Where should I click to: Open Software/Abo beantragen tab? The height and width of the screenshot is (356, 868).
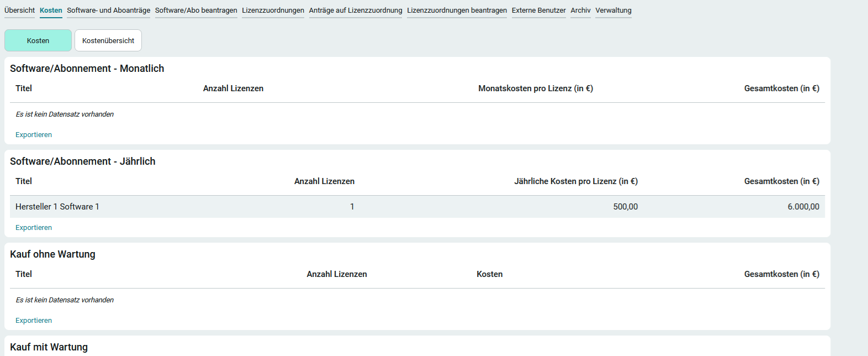click(x=196, y=11)
